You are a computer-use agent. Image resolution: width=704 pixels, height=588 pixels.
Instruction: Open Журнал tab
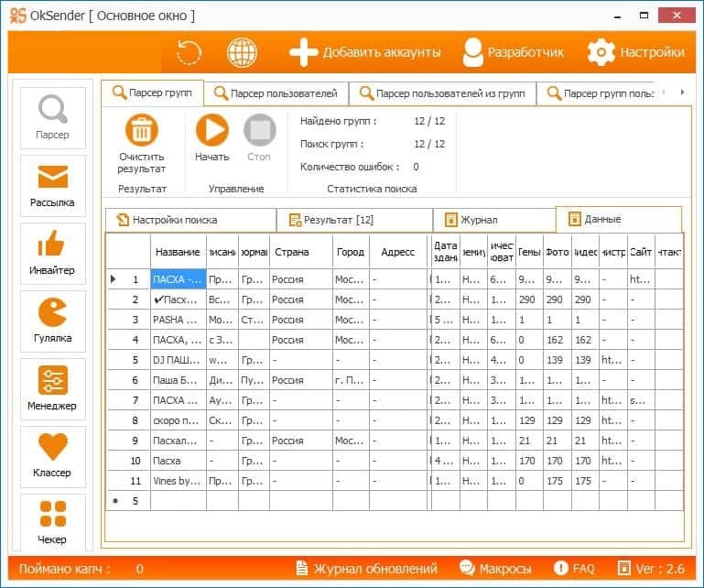point(494,220)
